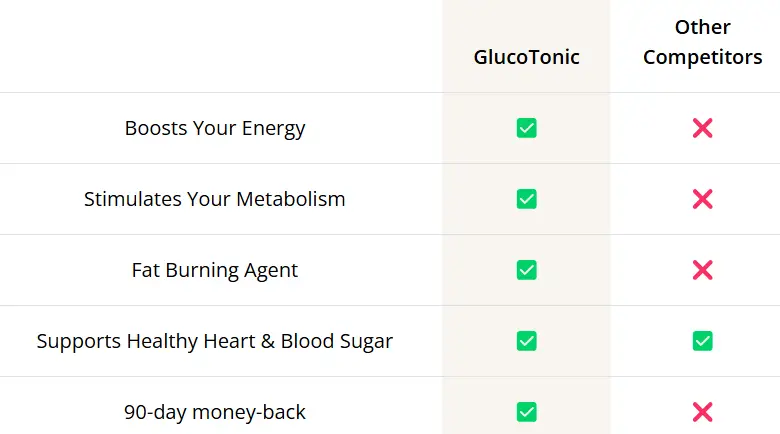Viewport: 780px width, 434px height.
Task: Click competitors' green check for Heart & Blood Sugar
Action: 702,341
